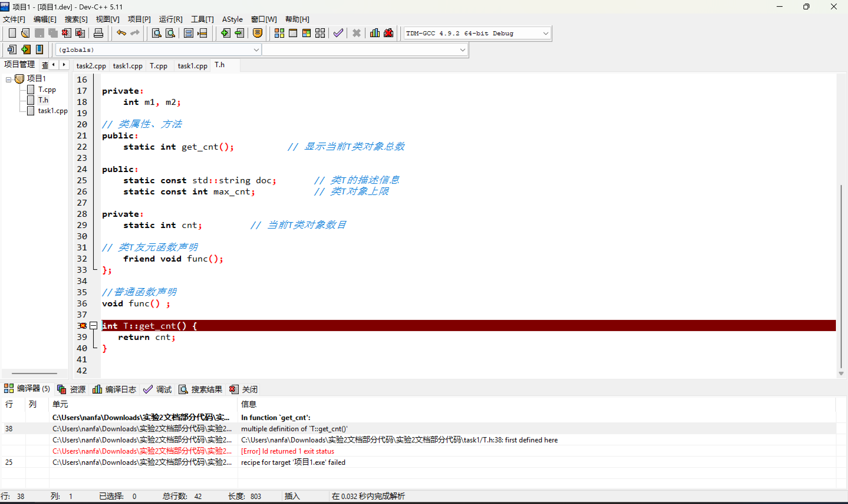Viewport: 848px width, 504px height.
Task: Collapse the 项目1 tree node
Action: coord(9,80)
